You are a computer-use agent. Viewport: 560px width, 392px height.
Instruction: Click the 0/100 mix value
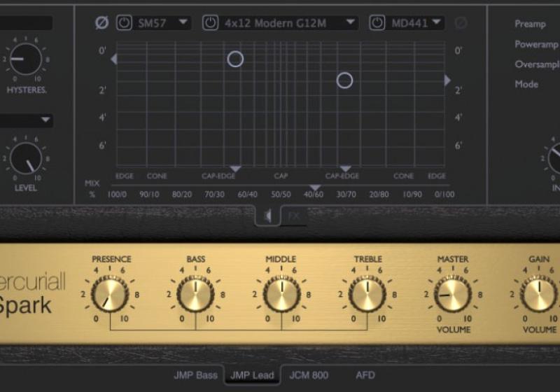444,195
